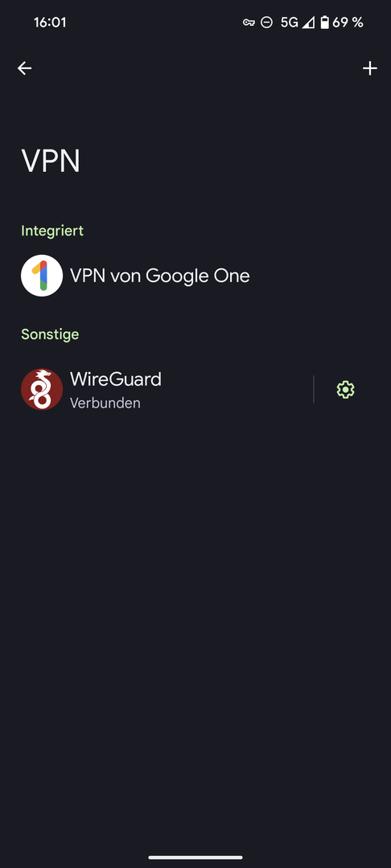Tap divider beside WireGuard gear icon
The width and height of the screenshot is (391, 868).
tap(314, 390)
